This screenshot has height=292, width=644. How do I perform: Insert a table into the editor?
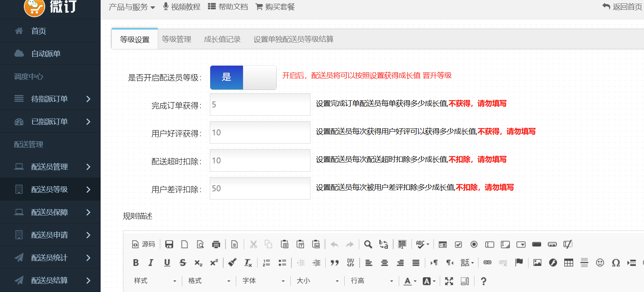(x=569, y=263)
